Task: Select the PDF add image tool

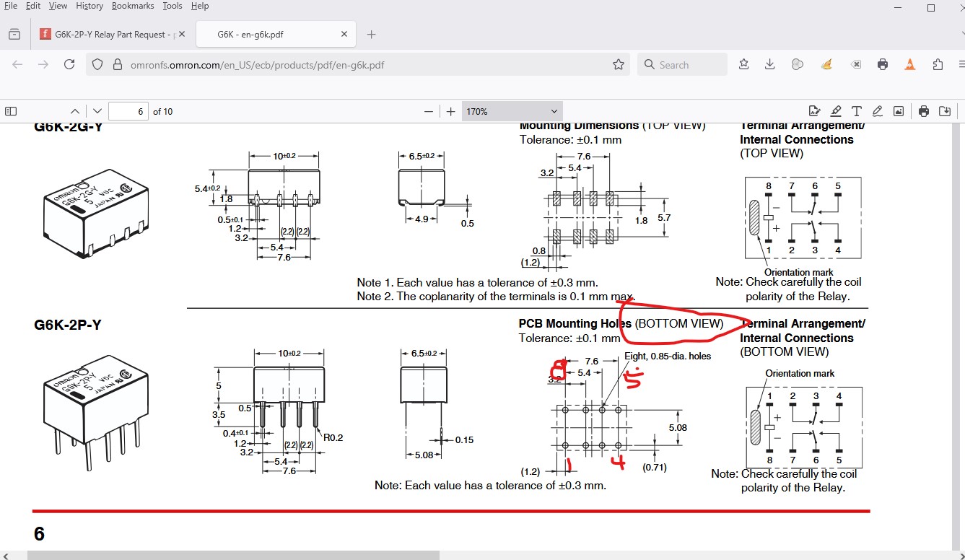Action: click(899, 111)
